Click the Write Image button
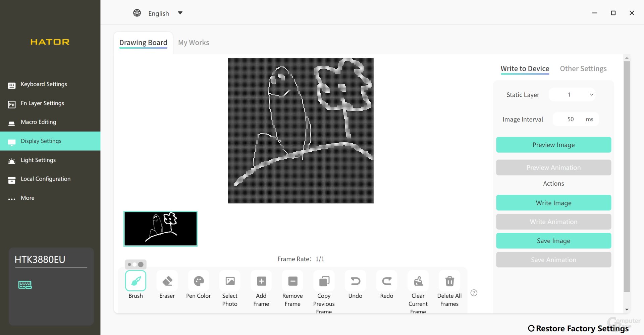 553,203
